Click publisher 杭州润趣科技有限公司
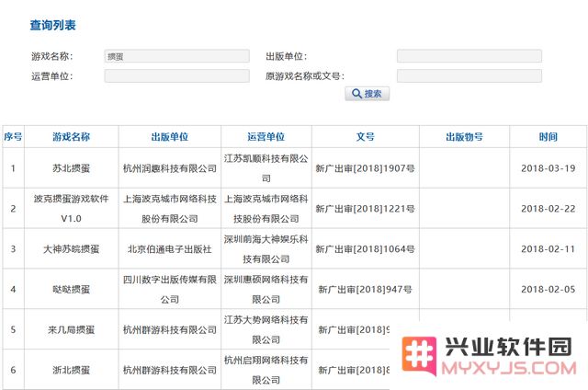 [x=170, y=168]
